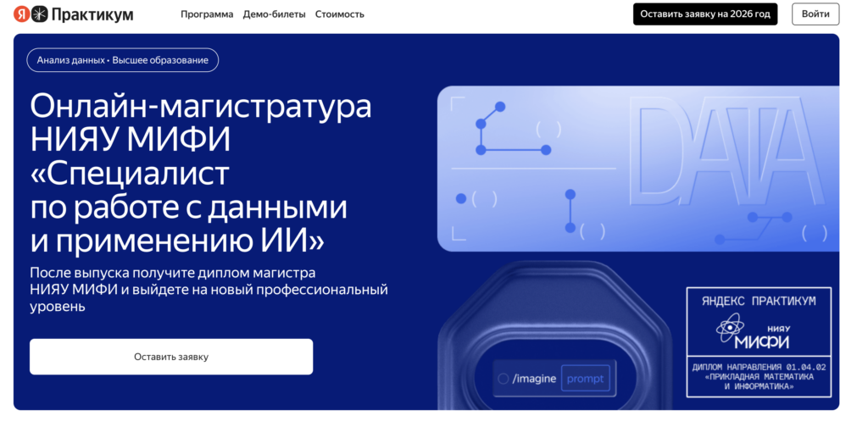The width and height of the screenshot is (868, 427).
Task: Click the После выпуска получите диплом магистра text
Action: point(173,274)
